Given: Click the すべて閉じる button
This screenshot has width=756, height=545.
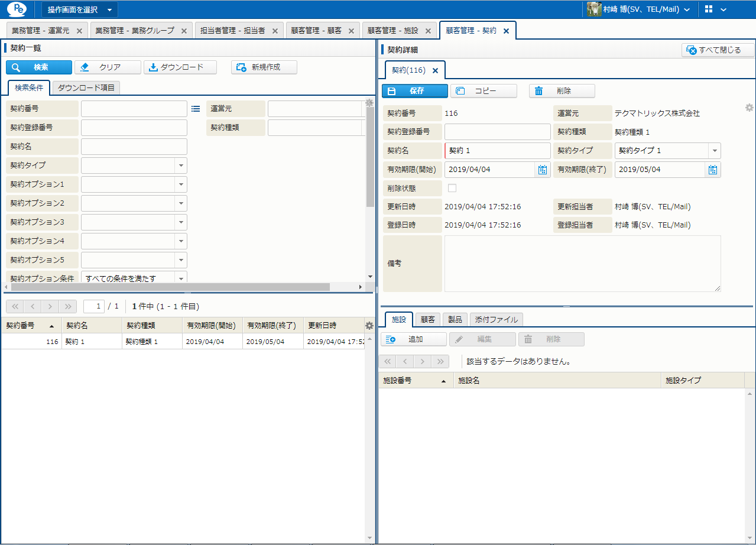Looking at the screenshot, I should [718, 50].
